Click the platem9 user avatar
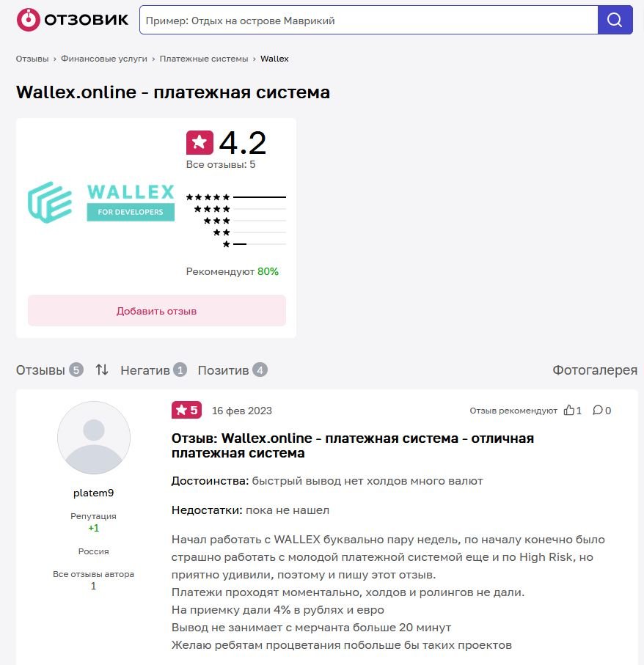 point(93,438)
